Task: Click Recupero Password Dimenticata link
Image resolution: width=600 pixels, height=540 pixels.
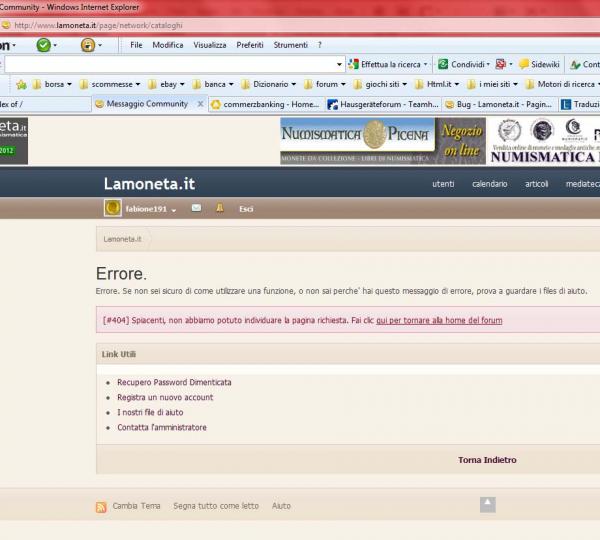Action: [x=174, y=382]
